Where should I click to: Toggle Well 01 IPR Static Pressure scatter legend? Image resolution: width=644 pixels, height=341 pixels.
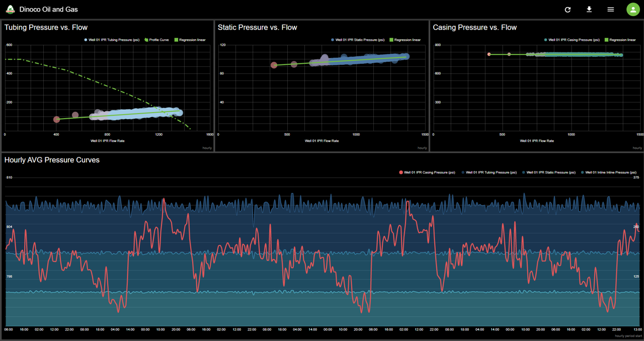[358, 40]
